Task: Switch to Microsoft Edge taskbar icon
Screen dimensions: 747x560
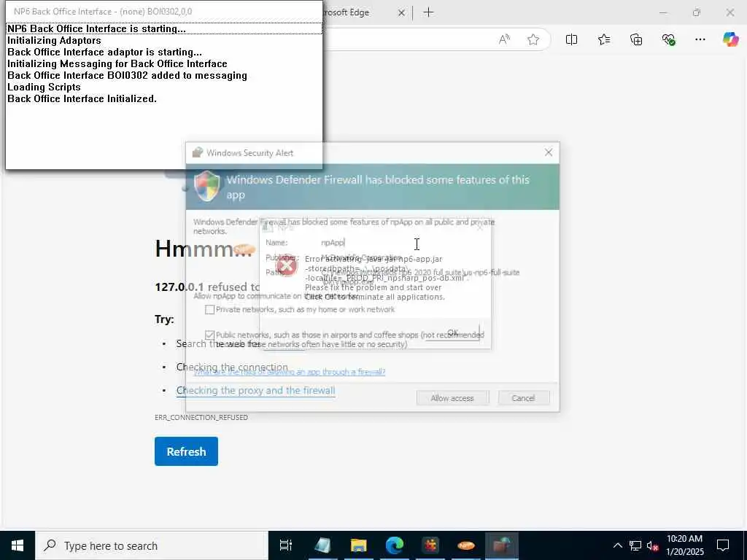Action: click(x=395, y=545)
